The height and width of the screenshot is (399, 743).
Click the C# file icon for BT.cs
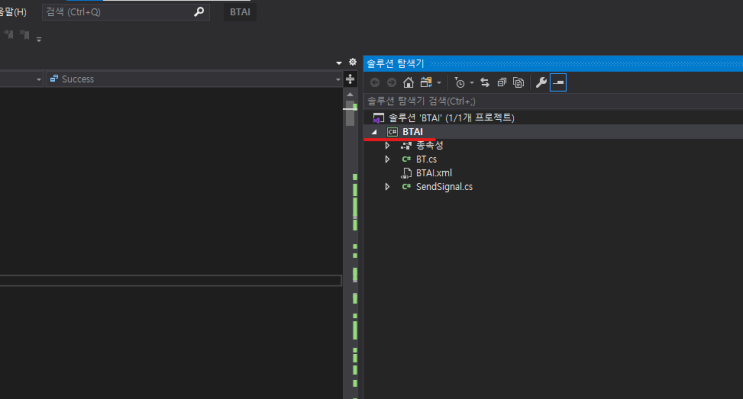406,159
